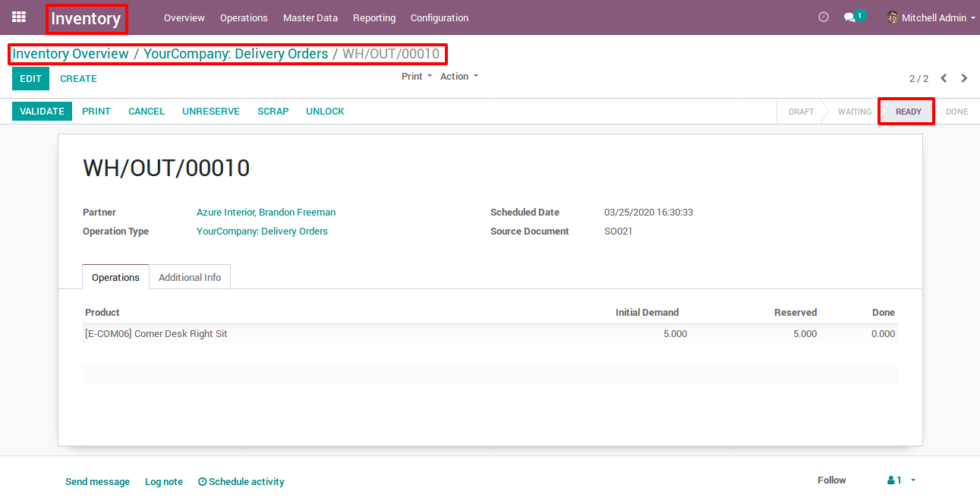Switch to the Additional Info tab
The image size is (980, 501).
190,277
